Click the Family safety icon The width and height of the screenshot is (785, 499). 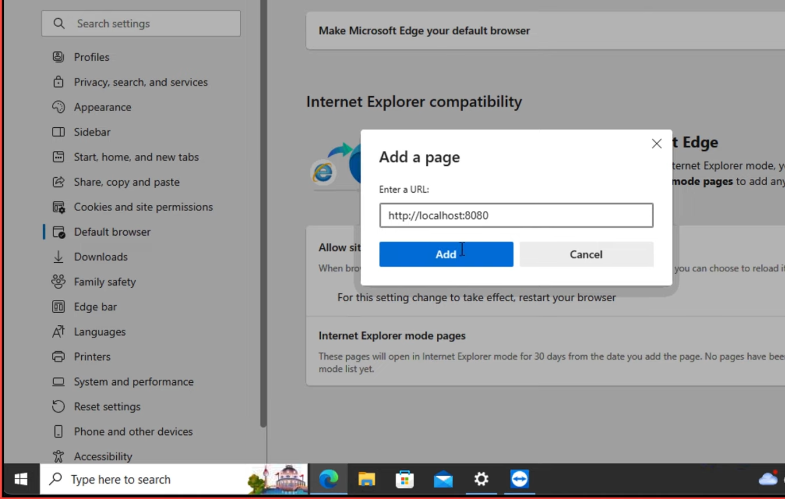pos(59,282)
